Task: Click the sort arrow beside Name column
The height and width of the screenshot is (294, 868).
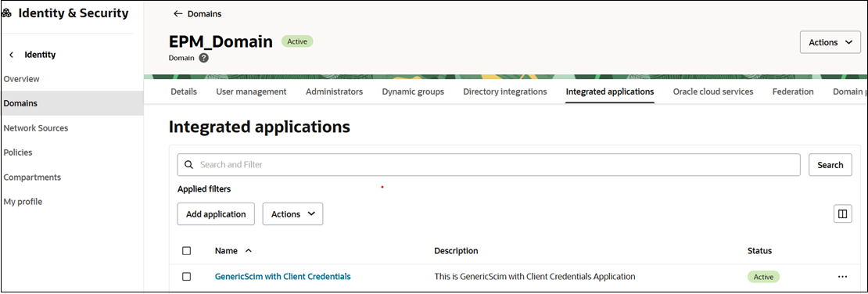Action: 248,251
